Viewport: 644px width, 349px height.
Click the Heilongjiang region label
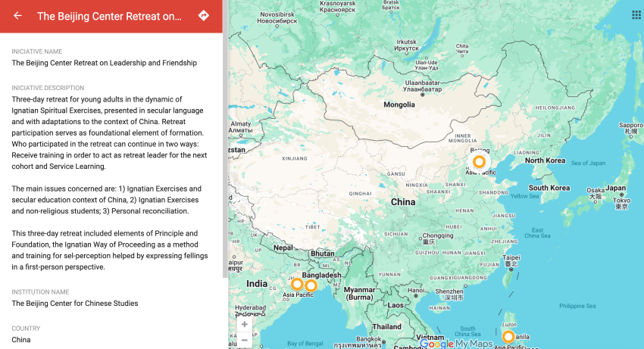click(x=555, y=108)
